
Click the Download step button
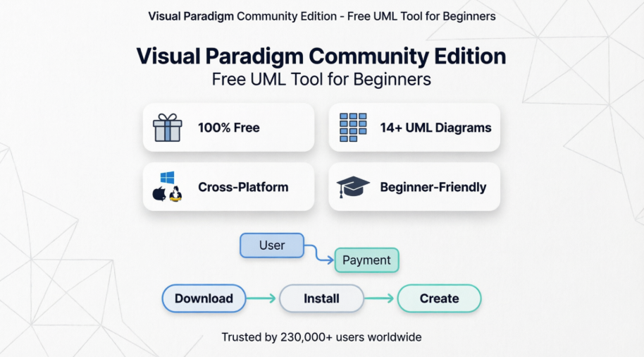click(204, 298)
